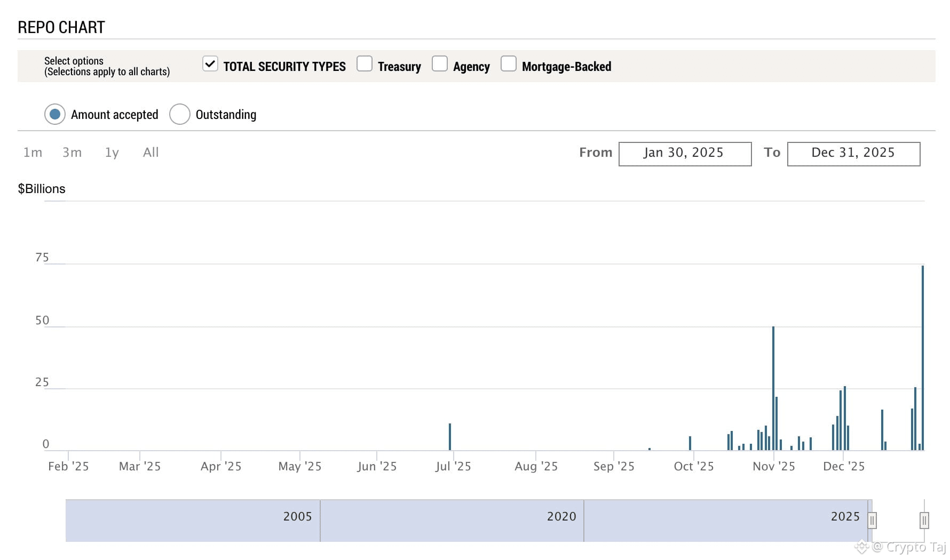Viewport: 950px width, 560px height.
Task: Click the lone bar at Jul '25
Action: [450, 437]
